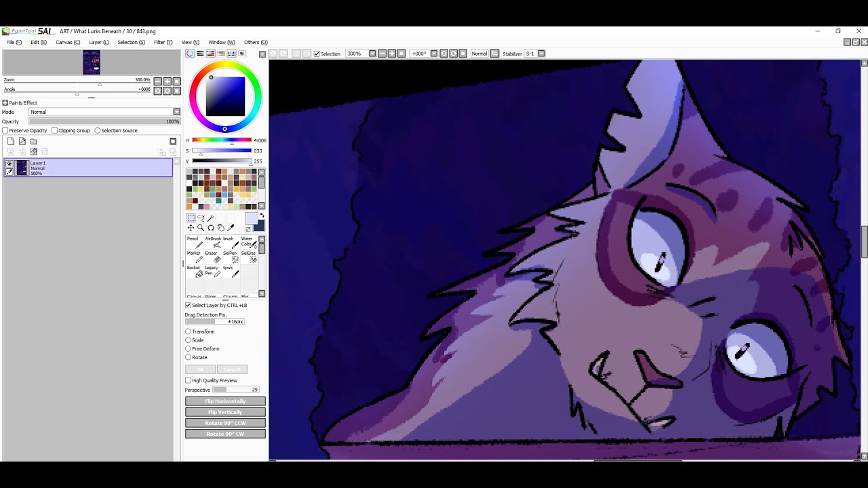
Task: Choose the rectangular selection tool
Action: click(x=191, y=218)
